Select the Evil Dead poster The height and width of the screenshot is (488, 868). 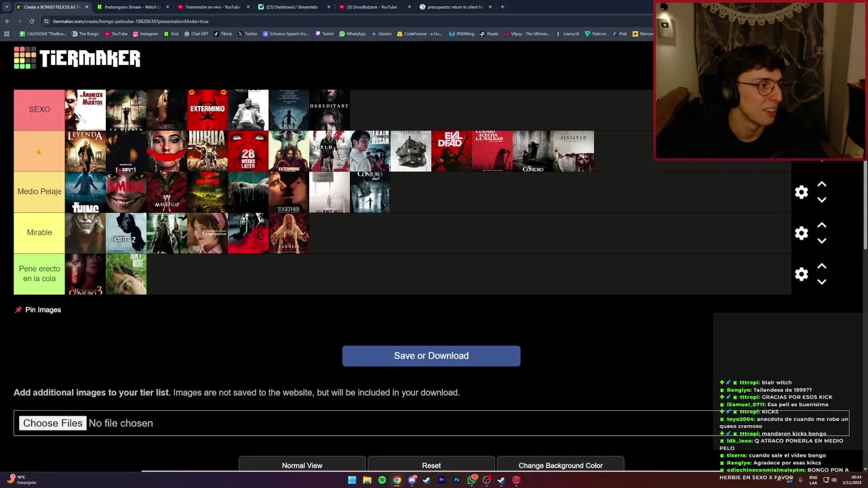(x=452, y=151)
